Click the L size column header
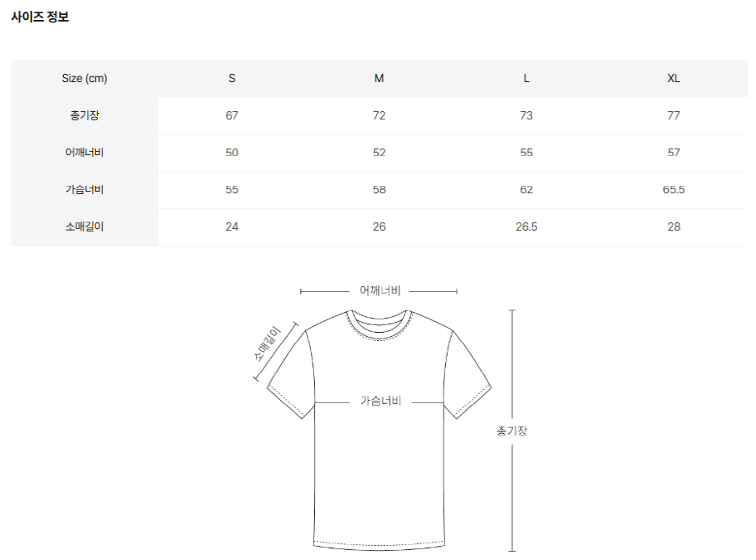Screen dimensions: 756x560 [x=526, y=78]
